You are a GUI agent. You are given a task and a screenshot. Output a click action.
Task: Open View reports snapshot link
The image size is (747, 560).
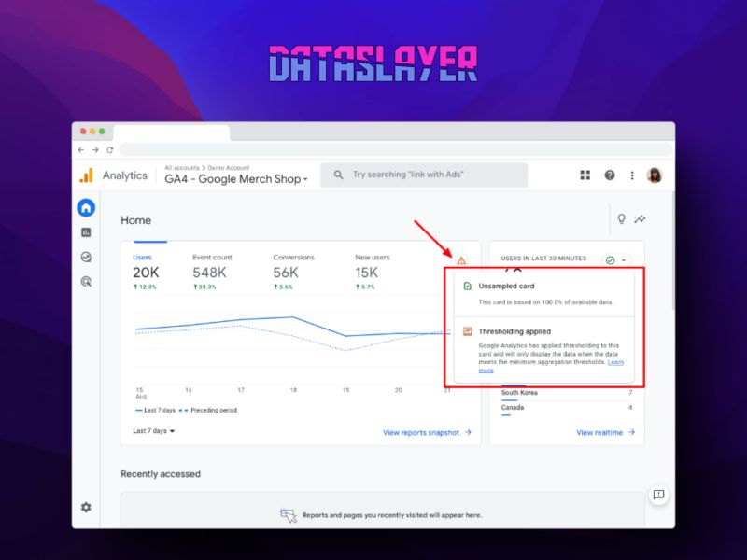tap(427, 432)
